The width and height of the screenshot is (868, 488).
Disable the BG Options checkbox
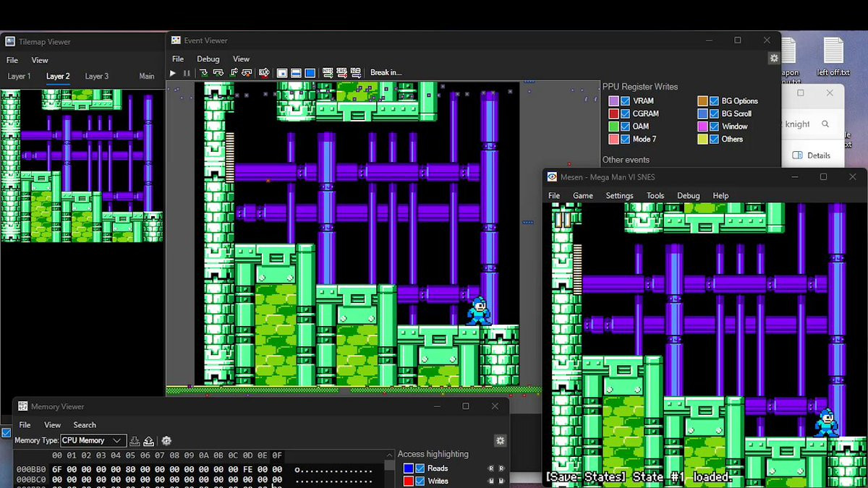715,101
